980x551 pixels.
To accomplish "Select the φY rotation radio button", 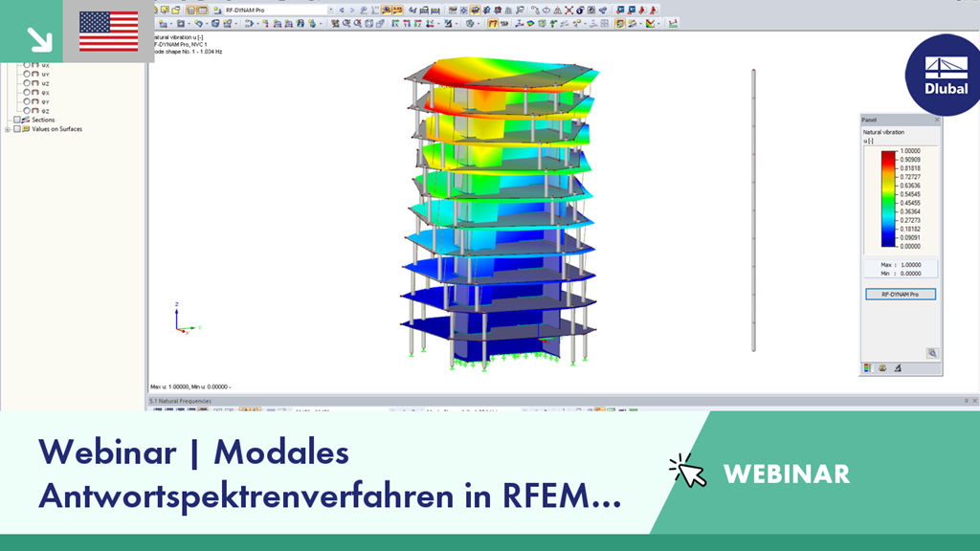I will point(27,101).
